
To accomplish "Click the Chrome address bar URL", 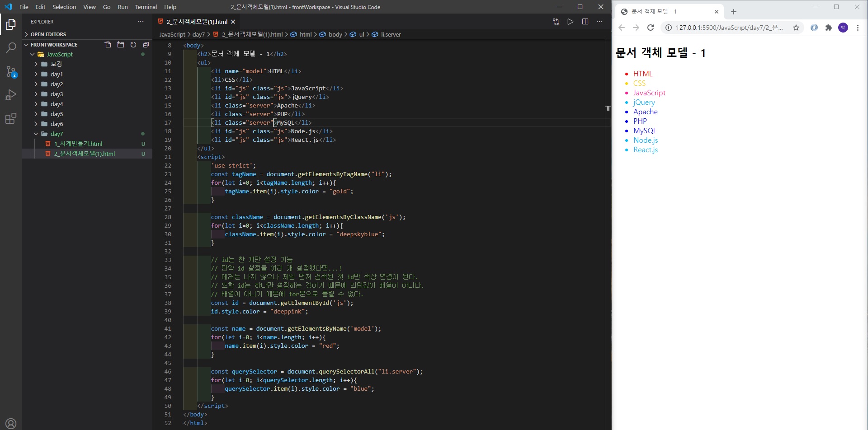I will [729, 28].
